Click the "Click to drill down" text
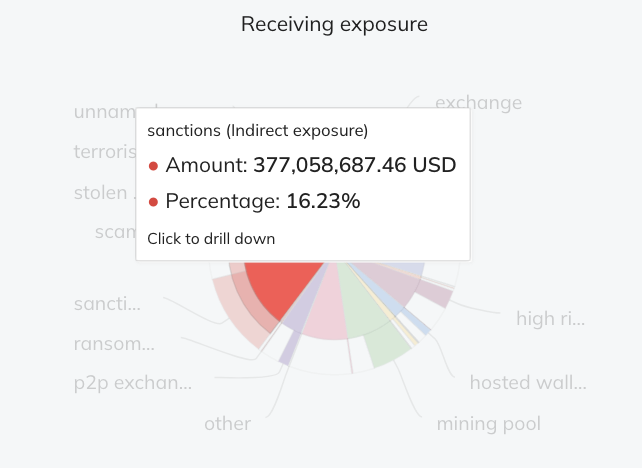Viewport: 642px width, 468px height. 211,238
